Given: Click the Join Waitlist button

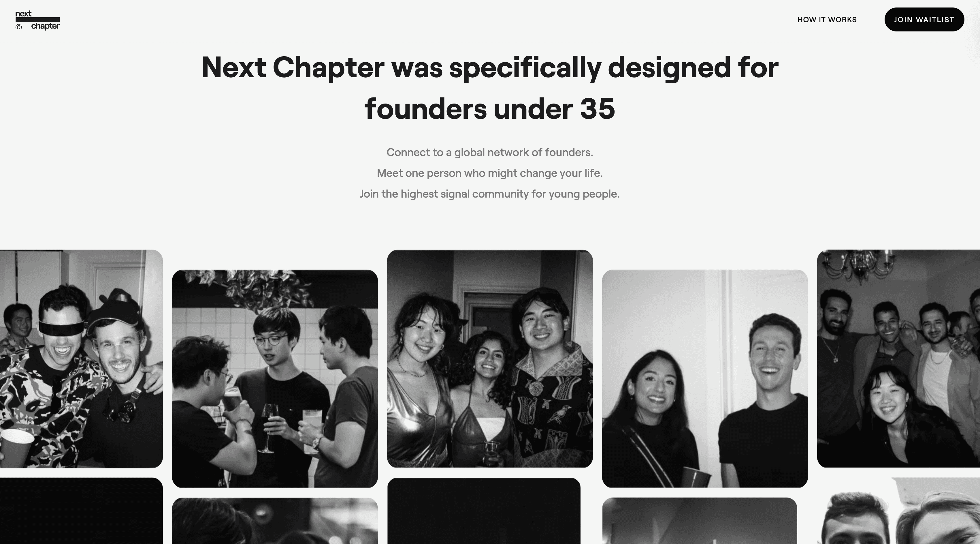Looking at the screenshot, I should click(x=924, y=19).
